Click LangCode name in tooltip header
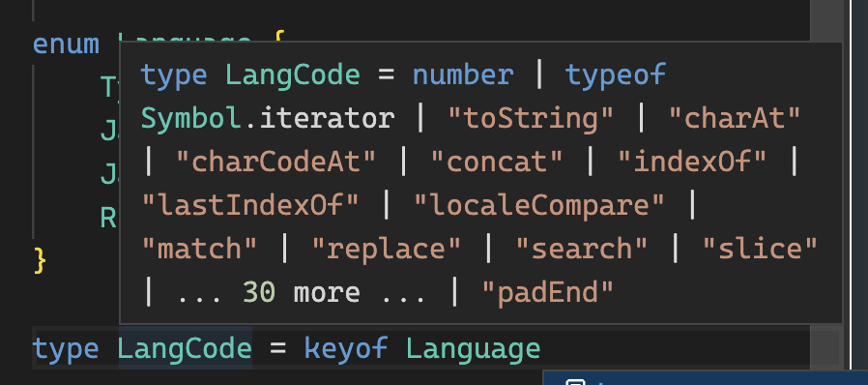The image size is (868, 385). click(x=293, y=75)
